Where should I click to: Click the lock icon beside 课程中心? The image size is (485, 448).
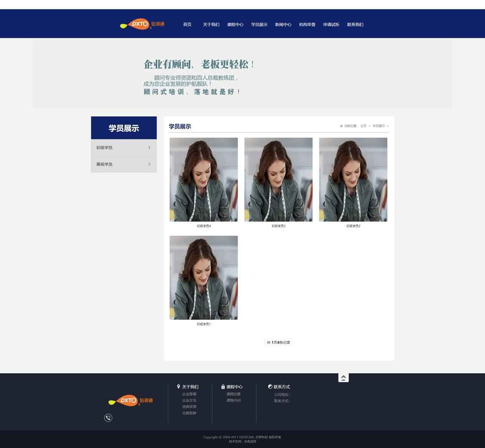point(223,386)
